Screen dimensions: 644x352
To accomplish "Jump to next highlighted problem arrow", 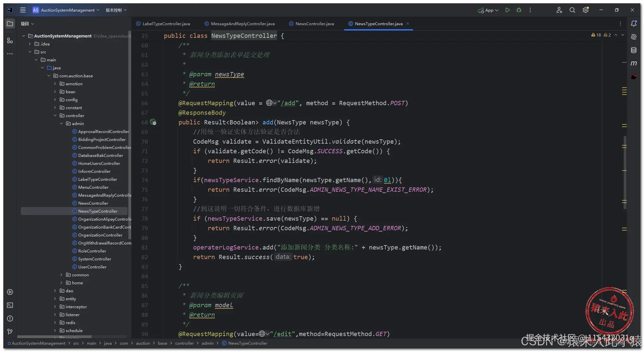I will (623, 35).
